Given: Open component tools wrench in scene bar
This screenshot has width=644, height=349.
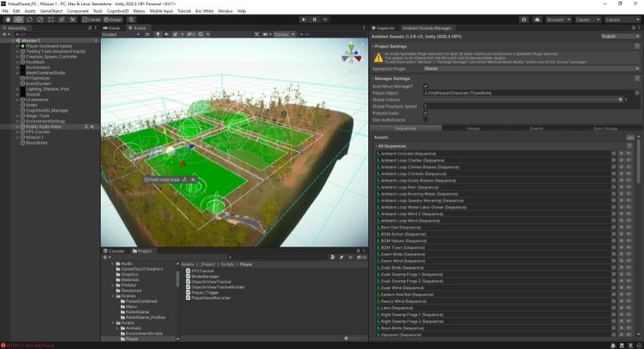Looking at the screenshot, I should [257, 34].
